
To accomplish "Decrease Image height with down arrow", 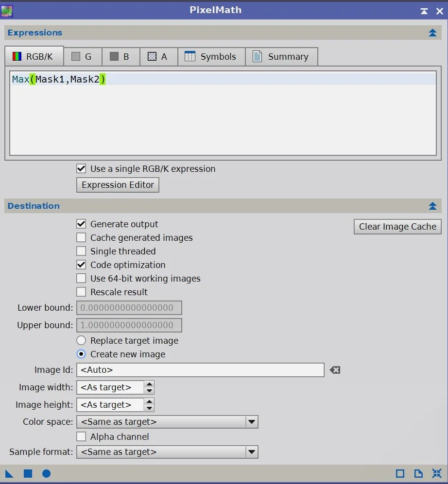I will pyautogui.click(x=149, y=408).
